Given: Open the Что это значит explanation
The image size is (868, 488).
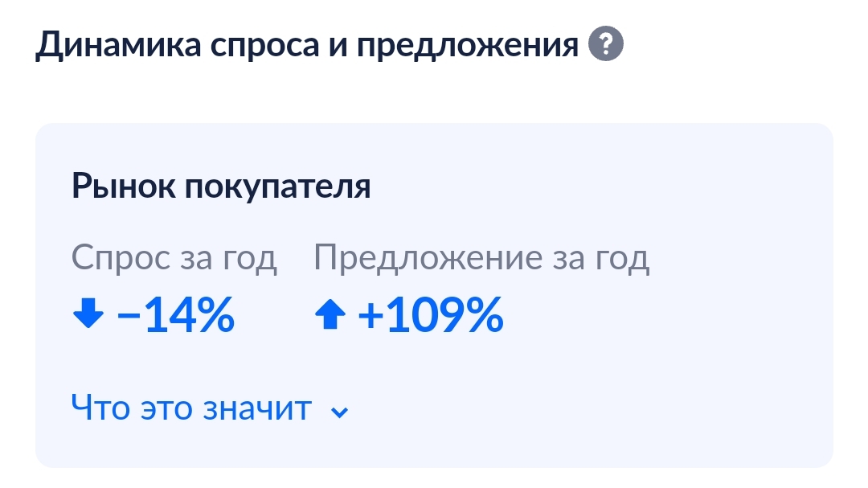Looking at the screenshot, I should coord(191,408).
